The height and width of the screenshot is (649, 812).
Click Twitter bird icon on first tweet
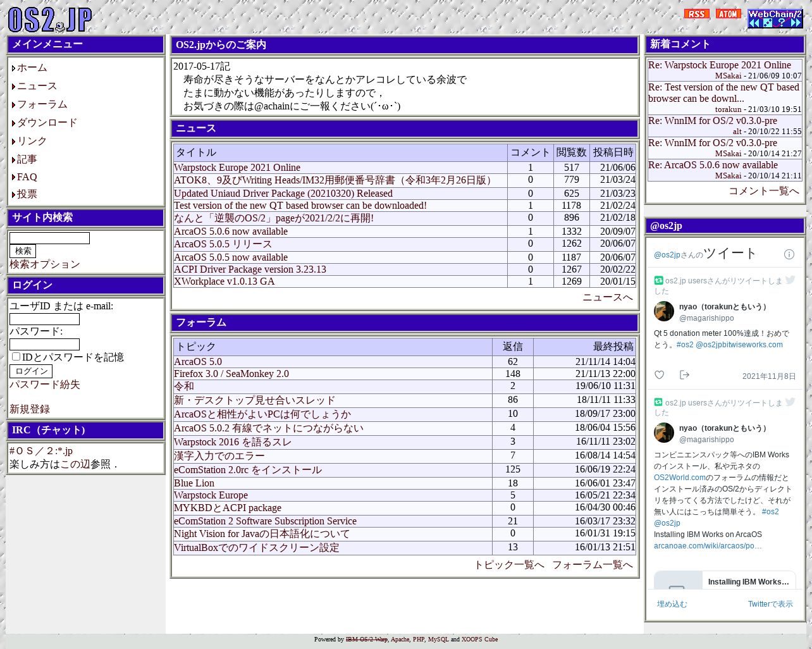pyautogui.click(x=790, y=280)
